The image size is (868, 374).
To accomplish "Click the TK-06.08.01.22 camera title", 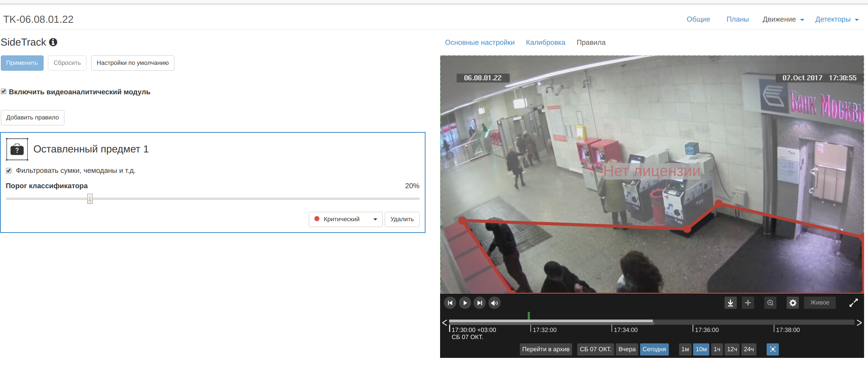I will click(39, 19).
